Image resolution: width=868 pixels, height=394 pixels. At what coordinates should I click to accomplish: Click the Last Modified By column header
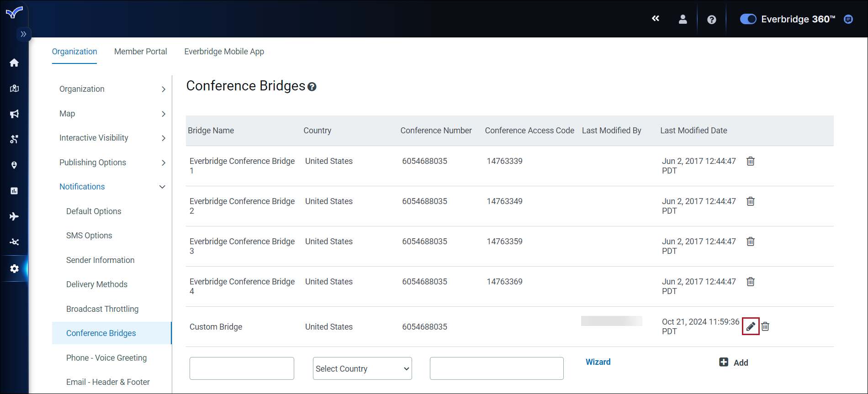click(612, 131)
